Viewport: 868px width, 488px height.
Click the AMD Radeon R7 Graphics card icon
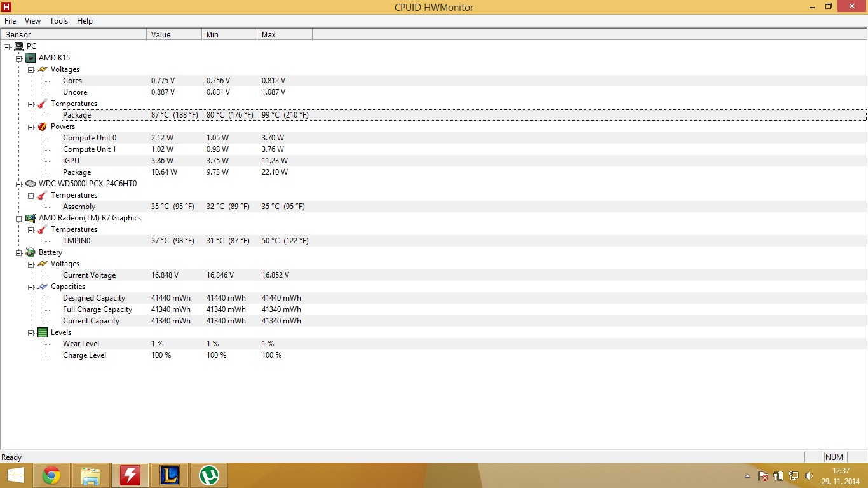coord(31,218)
